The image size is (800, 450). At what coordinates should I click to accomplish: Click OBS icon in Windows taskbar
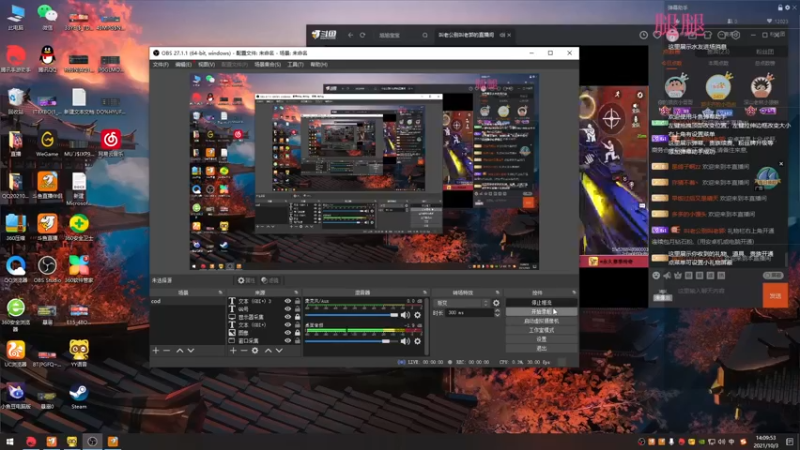(x=92, y=441)
